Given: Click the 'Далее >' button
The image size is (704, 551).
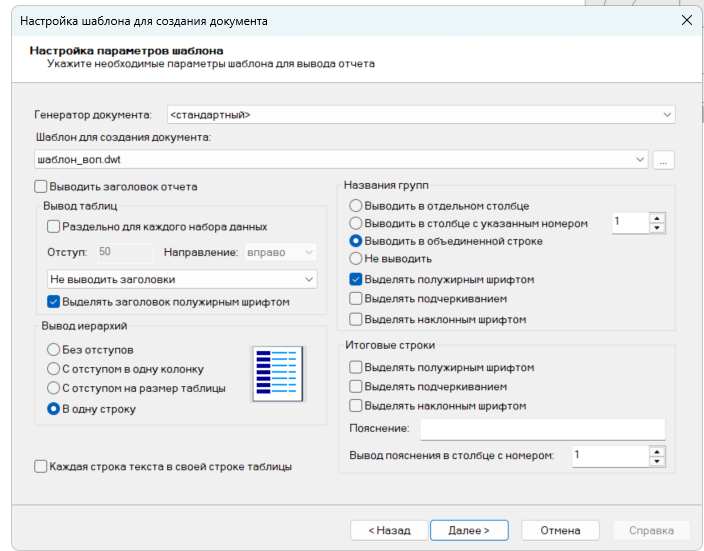Looking at the screenshot, I should pos(468,530).
